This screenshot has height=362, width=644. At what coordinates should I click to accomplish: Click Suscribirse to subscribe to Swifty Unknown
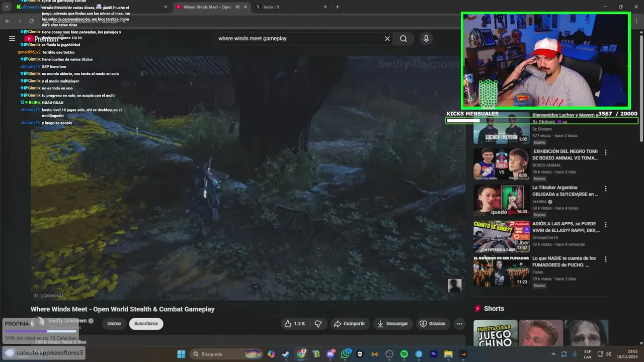click(146, 324)
